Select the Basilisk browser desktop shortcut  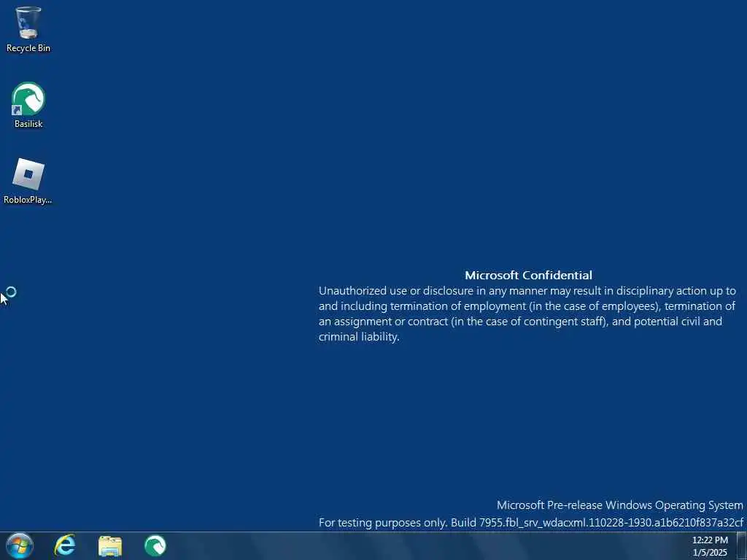click(28, 105)
